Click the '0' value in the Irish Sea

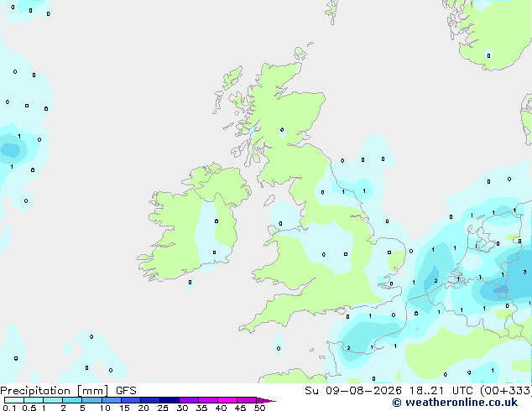click(280, 223)
